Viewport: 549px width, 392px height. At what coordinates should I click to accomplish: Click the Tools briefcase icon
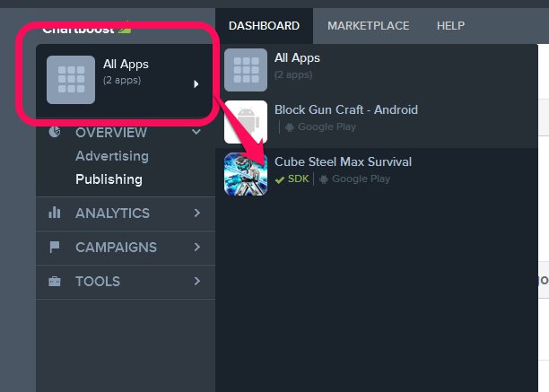54,281
